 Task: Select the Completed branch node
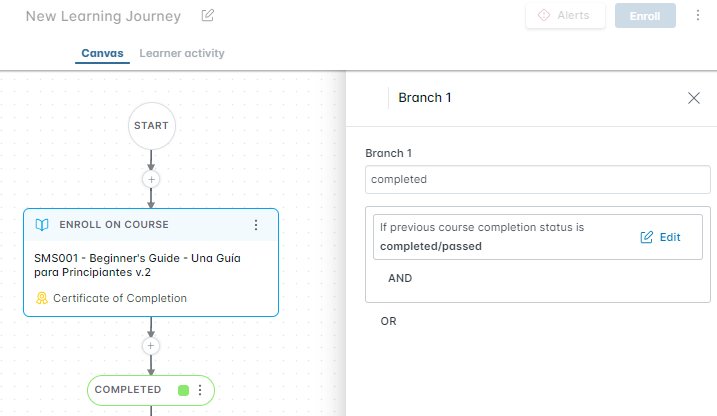tap(128, 390)
